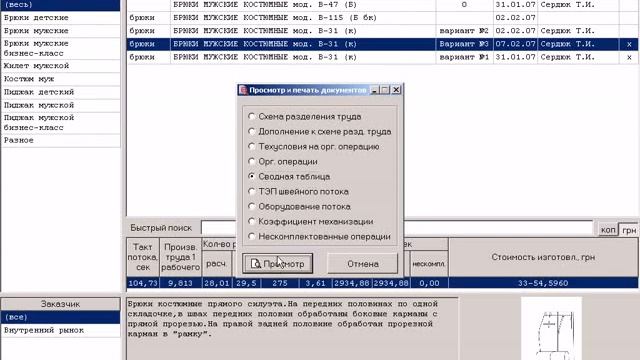This screenshot has width=640, height=360.
Task: Select 'Пиджак мужской бизнес-класс' category
Action: (x=60, y=123)
